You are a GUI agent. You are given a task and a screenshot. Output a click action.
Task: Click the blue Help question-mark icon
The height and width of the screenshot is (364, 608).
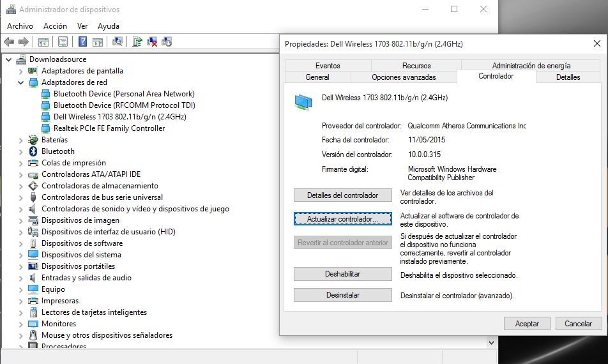(x=82, y=42)
